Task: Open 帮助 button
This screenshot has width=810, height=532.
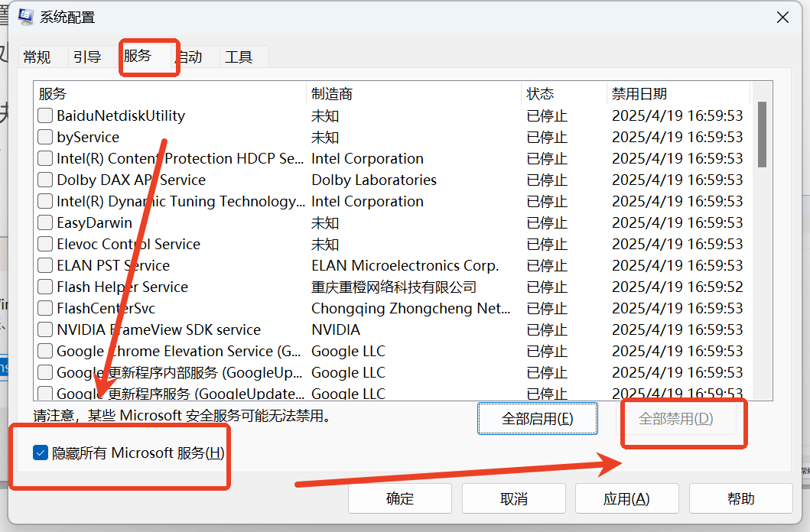Action: (740, 498)
